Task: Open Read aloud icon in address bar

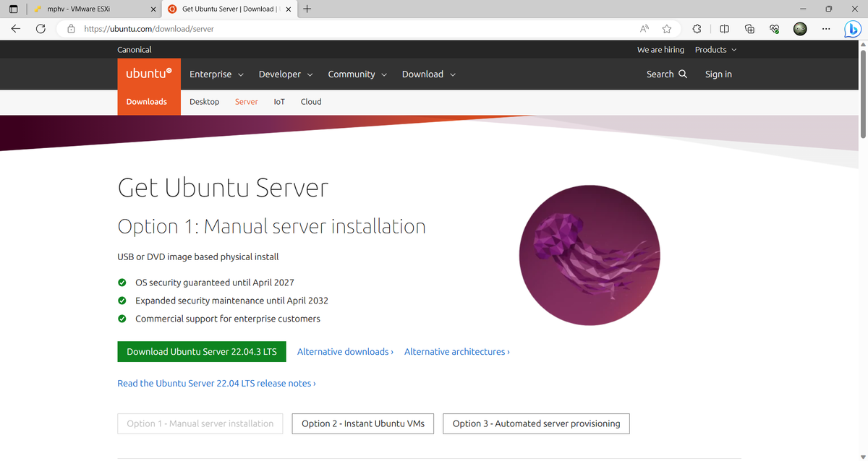Action: [x=644, y=29]
